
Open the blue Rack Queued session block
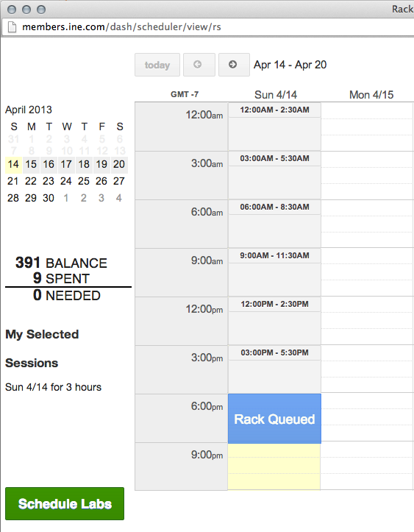[x=274, y=419]
